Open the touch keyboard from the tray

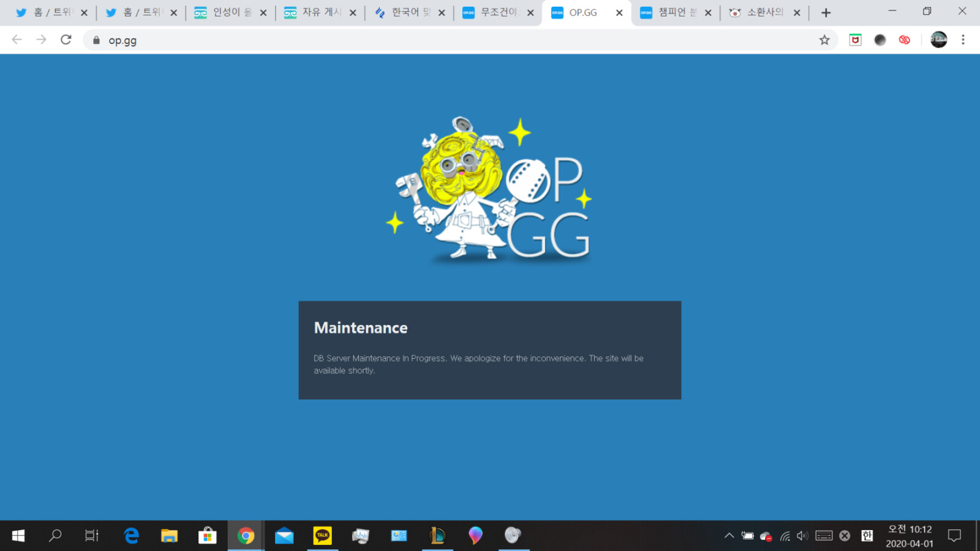pyautogui.click(x=824, y=536)
